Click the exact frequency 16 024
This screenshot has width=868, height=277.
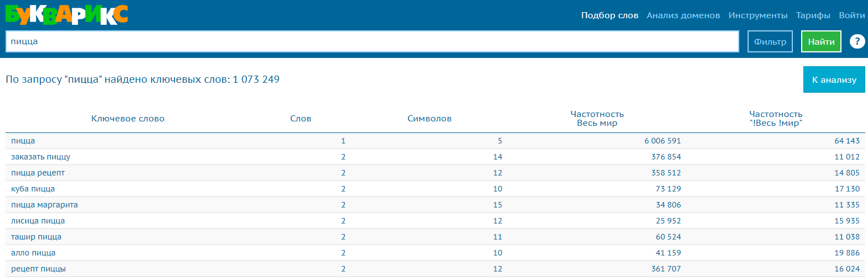[847, 269]
